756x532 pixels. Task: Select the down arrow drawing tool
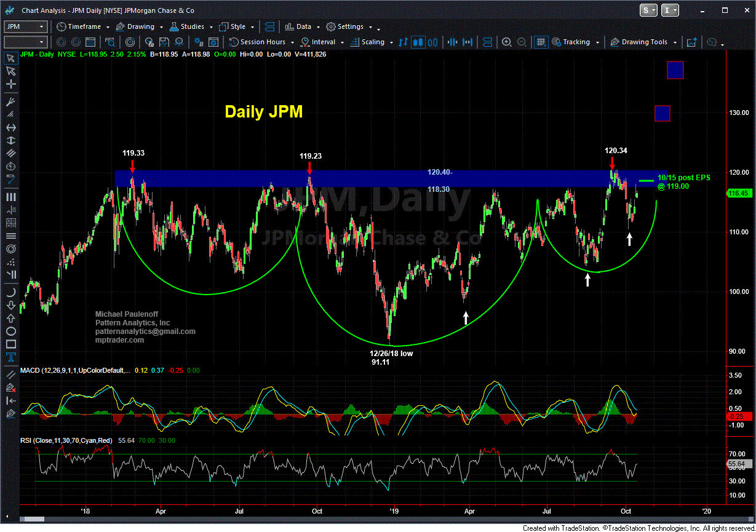pos(10,305)
